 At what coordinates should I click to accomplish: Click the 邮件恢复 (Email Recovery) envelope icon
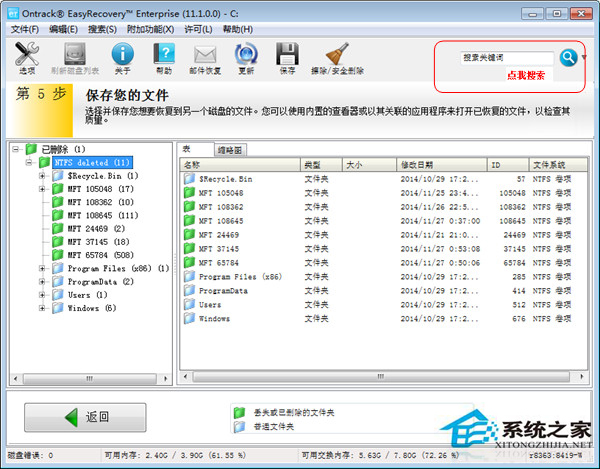(205, 58)
